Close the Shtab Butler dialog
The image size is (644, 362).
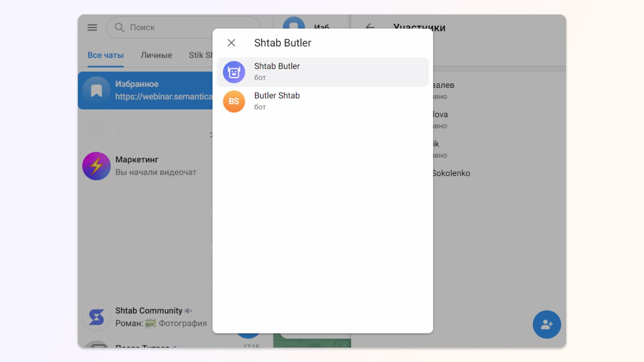[x=231, y=43]
